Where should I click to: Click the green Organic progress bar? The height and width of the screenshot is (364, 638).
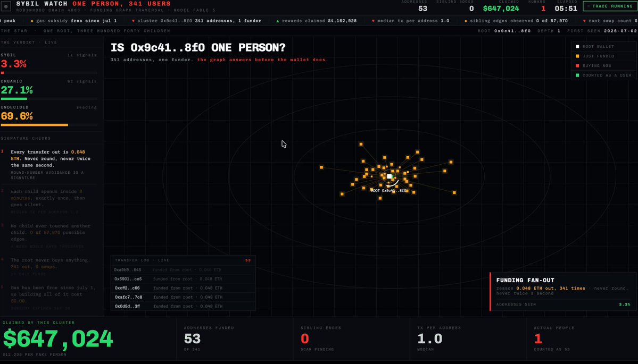pos(14,99)
